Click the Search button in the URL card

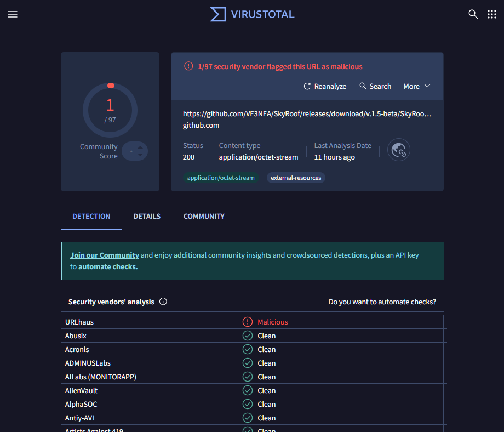coord(375,86)
